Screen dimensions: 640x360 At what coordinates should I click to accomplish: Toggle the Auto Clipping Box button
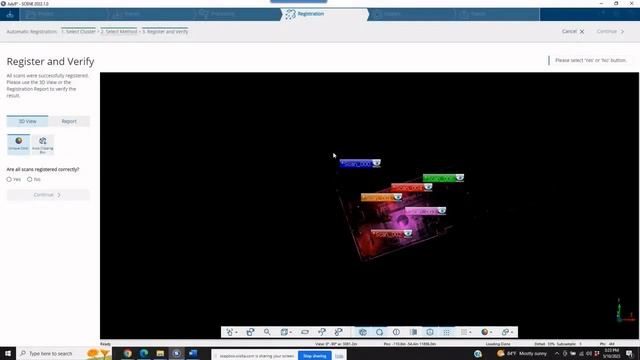coord(43,144)
